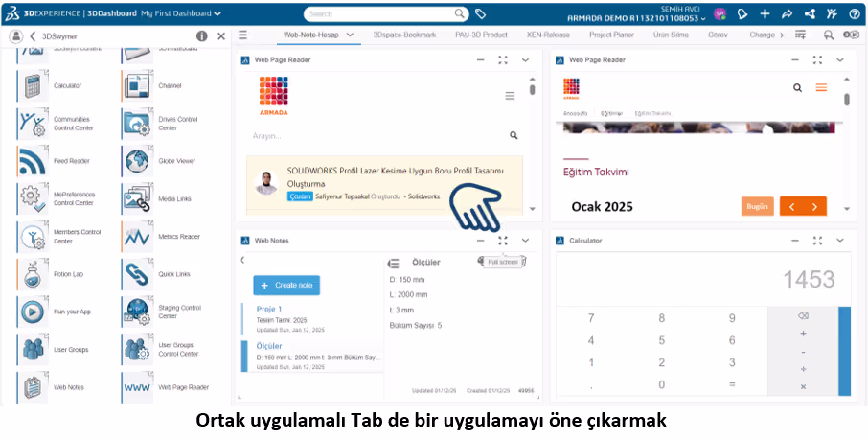This screenshot has height=439, width=868.
Task: Expand the Web-Note-Hesap tab chevron
Action: coord(350,35)
